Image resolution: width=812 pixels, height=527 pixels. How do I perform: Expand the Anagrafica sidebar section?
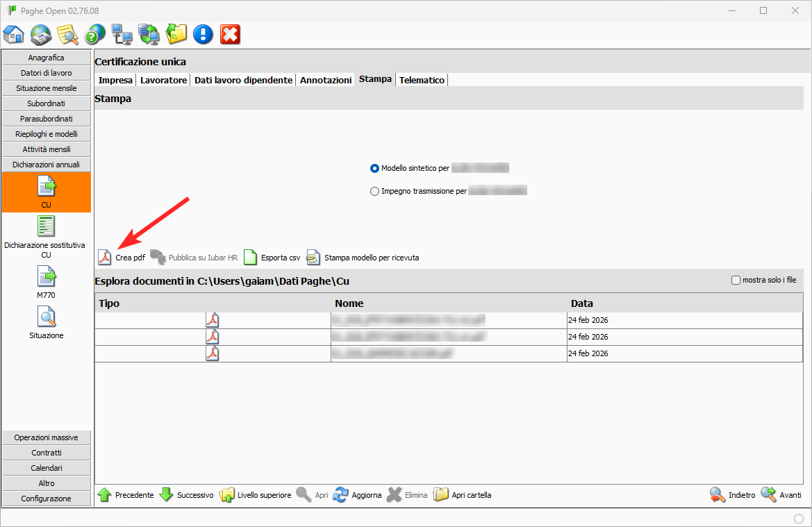coord(47,58)
